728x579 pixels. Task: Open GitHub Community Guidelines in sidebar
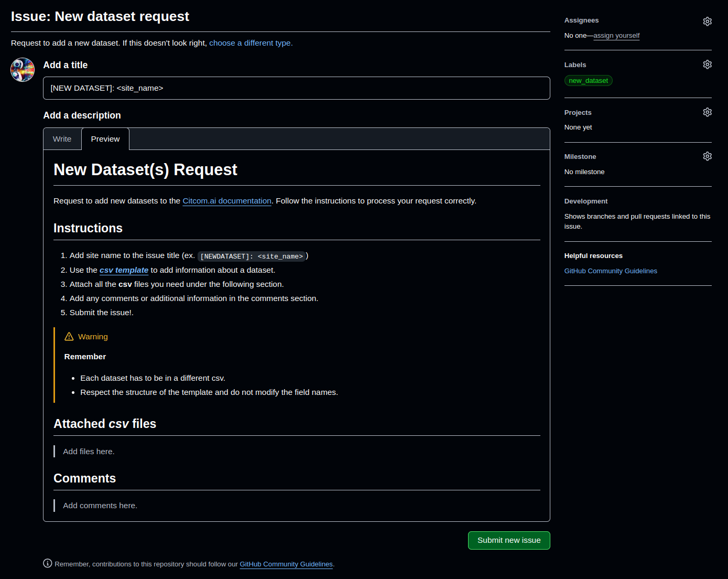[x=611, y=271]
